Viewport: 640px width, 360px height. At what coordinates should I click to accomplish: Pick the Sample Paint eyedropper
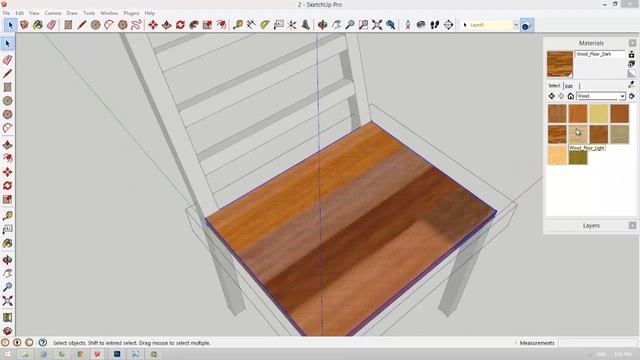(631, 85)
